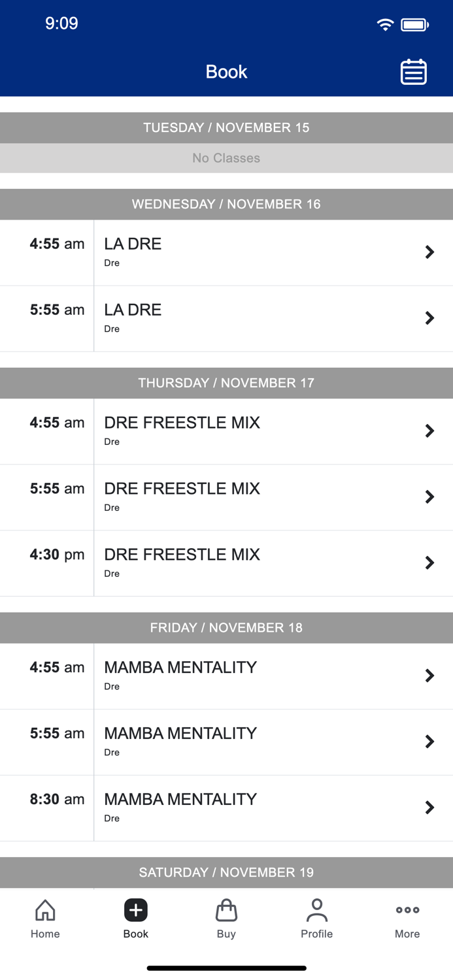Tap the home indicator bar at screen bottom

click(x=226, y=968)
